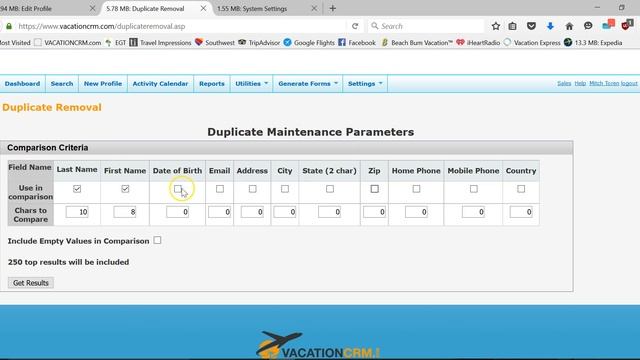The height and width of the screenshot is (360, 640).
Task: Enable Include Empty Values in Comparison
Action: coord(157,240)
